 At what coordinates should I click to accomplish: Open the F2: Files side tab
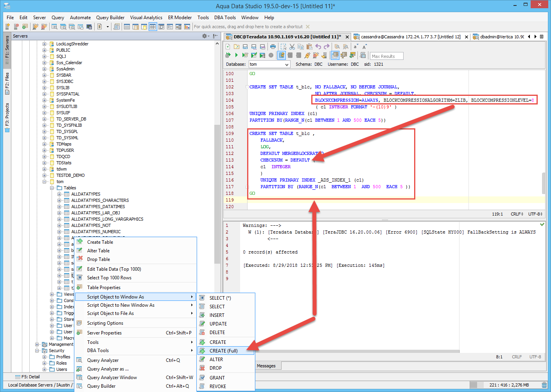click(x=7, y=84)
